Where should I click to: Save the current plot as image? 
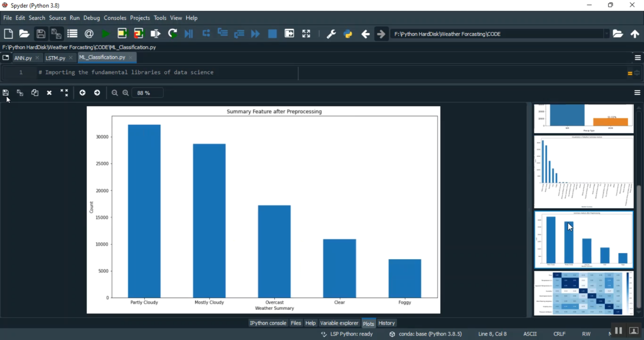coord(6,93)
